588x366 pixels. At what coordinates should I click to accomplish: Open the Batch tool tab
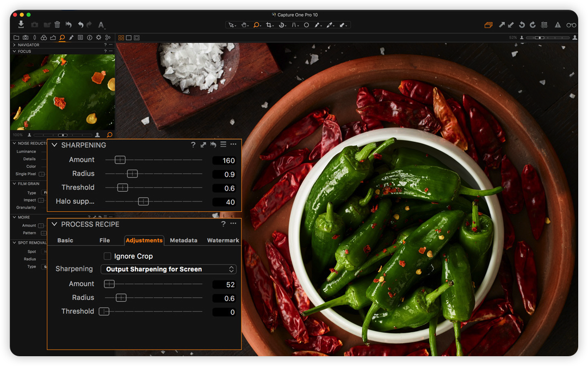(x=108, y=38)
